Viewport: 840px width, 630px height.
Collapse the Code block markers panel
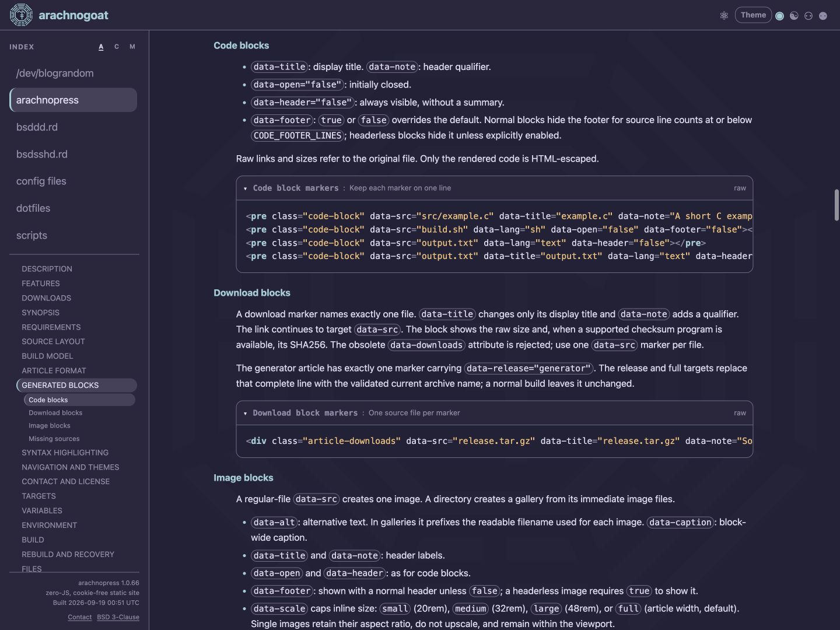point(245,188)
